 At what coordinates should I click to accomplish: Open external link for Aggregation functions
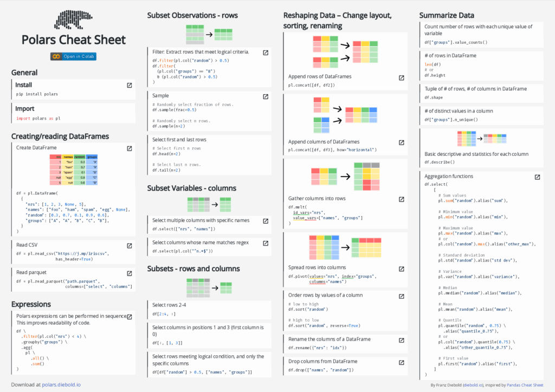coord(537,177)
